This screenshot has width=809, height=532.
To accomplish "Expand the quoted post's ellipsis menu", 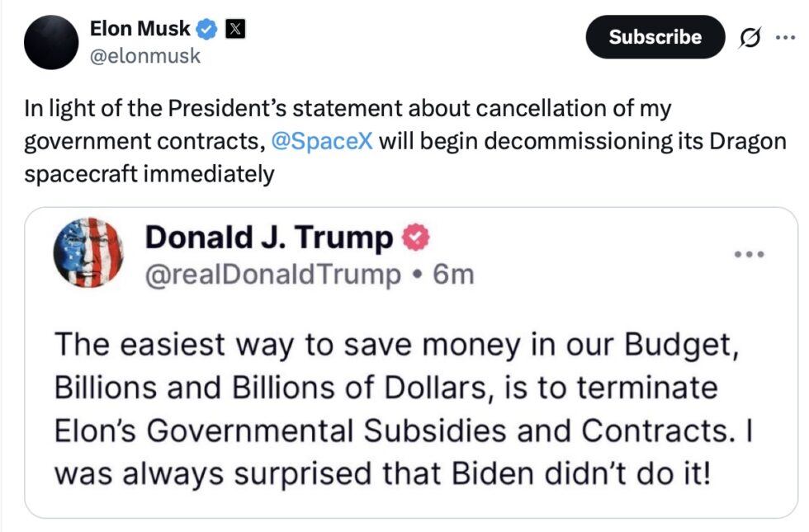I will click(751, 255).
